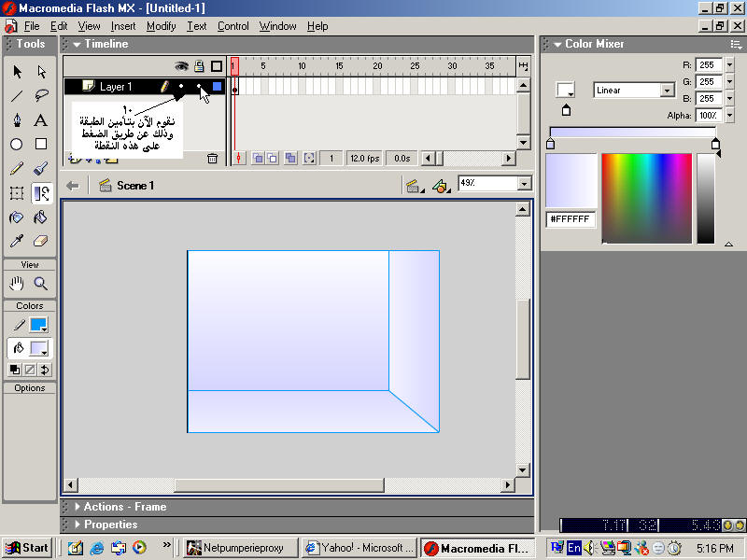Click the stroke color swatch
Image resolution: width=747 pixels, height=560 pixels.
(38, 325)
